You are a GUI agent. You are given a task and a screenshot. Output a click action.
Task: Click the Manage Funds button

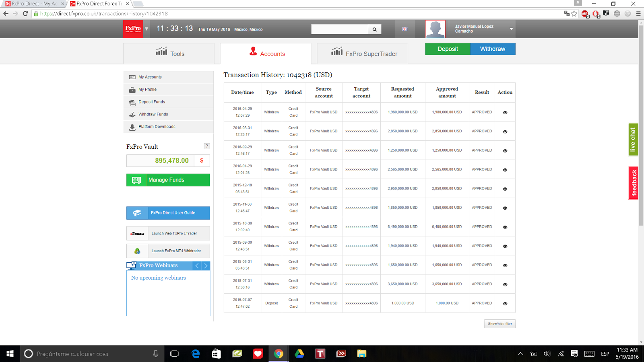(168, 180)
